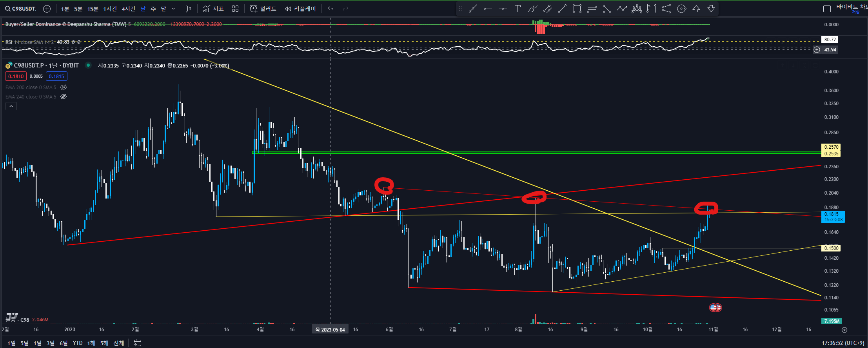
Task: Select the 달 monthly interval
Action: (x=163, y=9)
